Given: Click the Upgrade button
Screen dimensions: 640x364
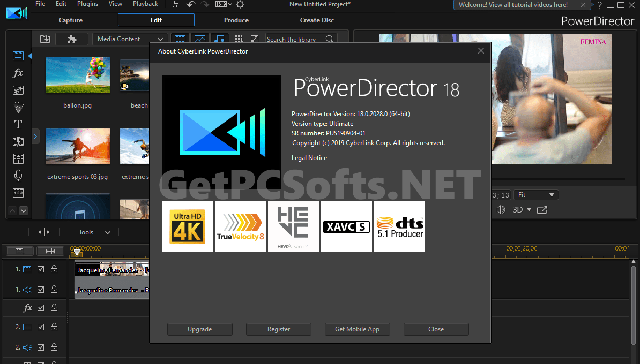Looking at the screenshot, I should [x=199, y=329].
